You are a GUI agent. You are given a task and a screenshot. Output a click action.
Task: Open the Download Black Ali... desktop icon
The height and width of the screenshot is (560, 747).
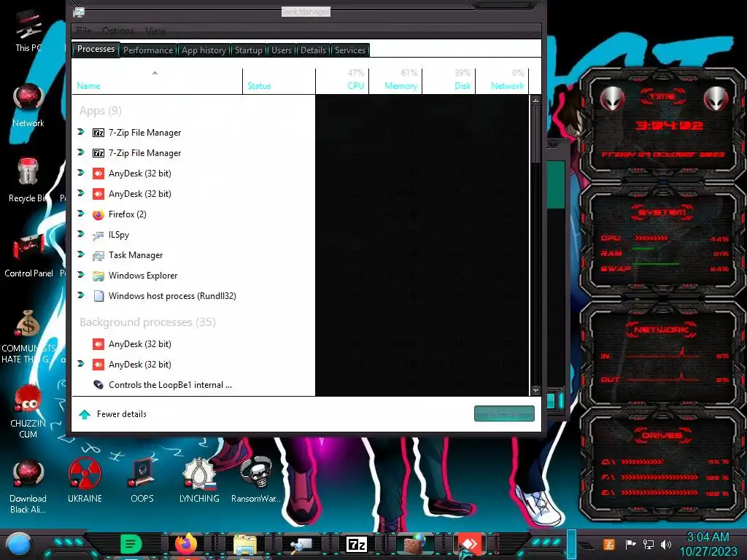click(28, 486)
